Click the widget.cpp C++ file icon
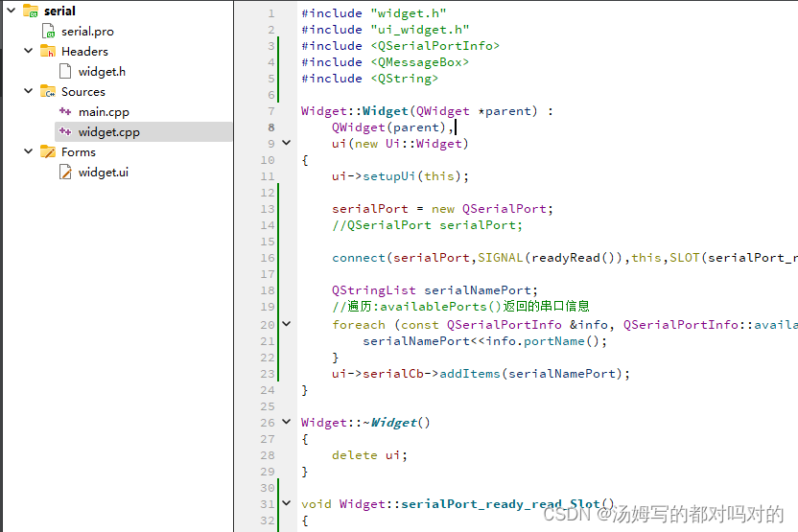Image resolution: width=798 pixels, height=532 pixels. pyautogui.click(x=65, y=131)
